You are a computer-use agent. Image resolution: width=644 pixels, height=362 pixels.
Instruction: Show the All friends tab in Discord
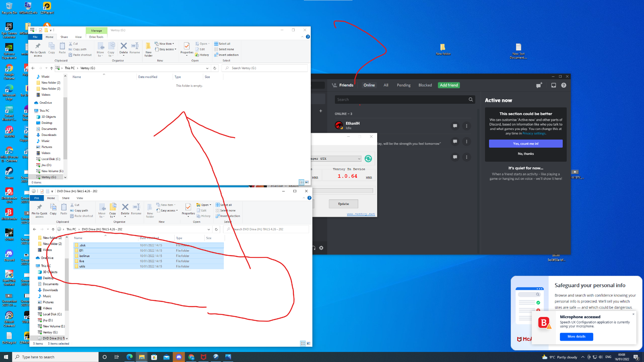(386, 85)
